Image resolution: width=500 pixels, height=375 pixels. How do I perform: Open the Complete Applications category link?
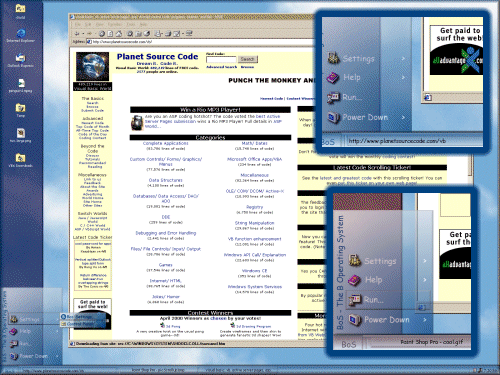tap(166, 143)
